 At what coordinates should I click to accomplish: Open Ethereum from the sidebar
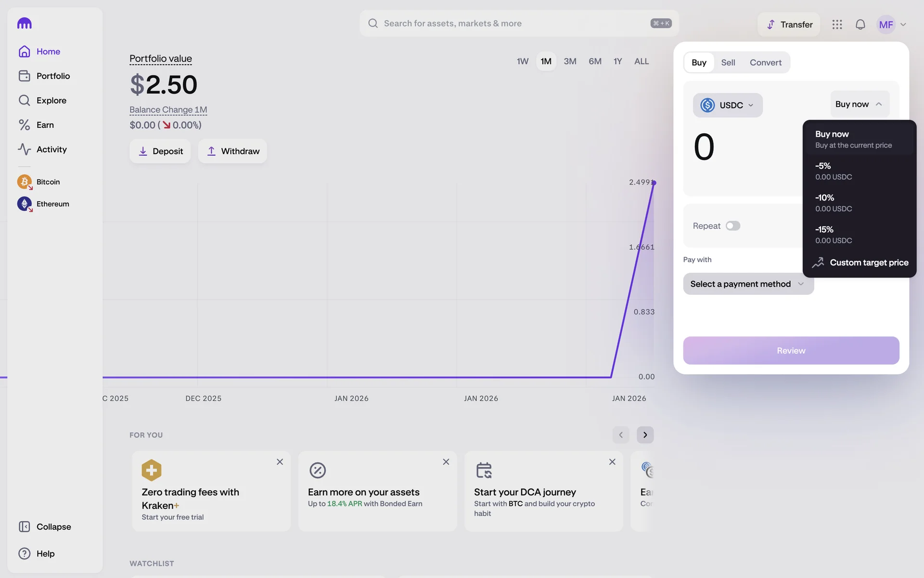[x=52, y=204]
